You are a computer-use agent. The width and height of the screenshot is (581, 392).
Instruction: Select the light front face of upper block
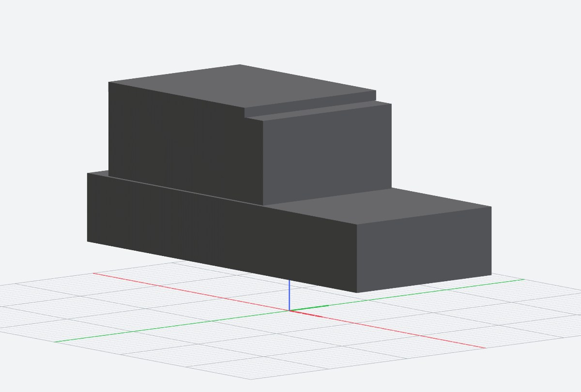coord(327,155)
